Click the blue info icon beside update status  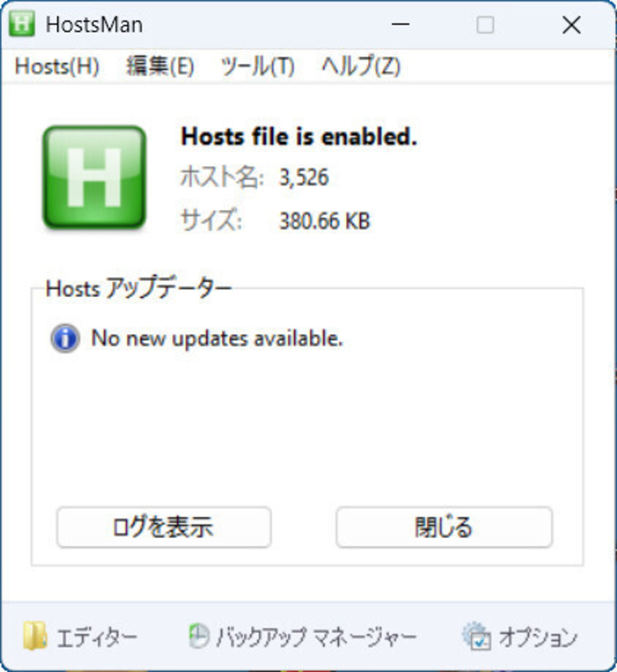[x=65, y=338]
